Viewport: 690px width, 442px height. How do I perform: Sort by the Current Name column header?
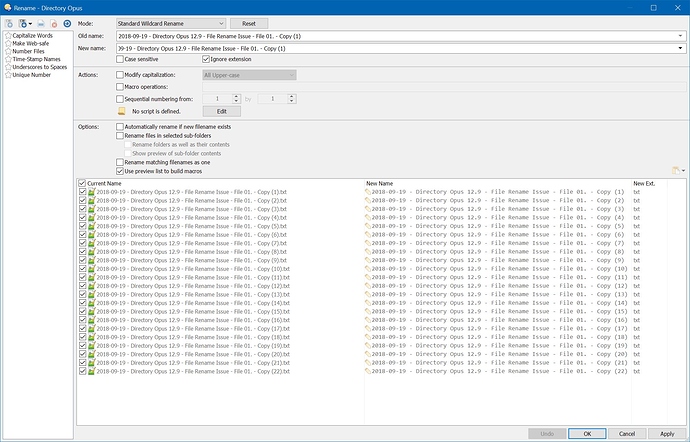(104, 184)
